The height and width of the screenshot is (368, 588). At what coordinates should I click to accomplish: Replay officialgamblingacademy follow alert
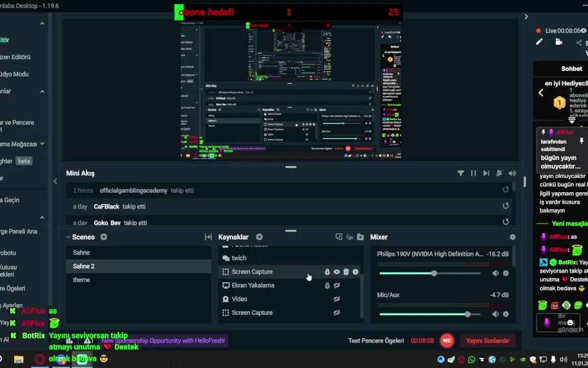505,189
